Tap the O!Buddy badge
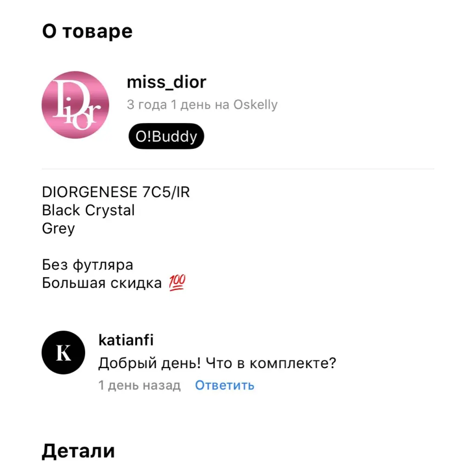This screenshot has width=476, height=476. pyautogui.click(x=166, y=137)
